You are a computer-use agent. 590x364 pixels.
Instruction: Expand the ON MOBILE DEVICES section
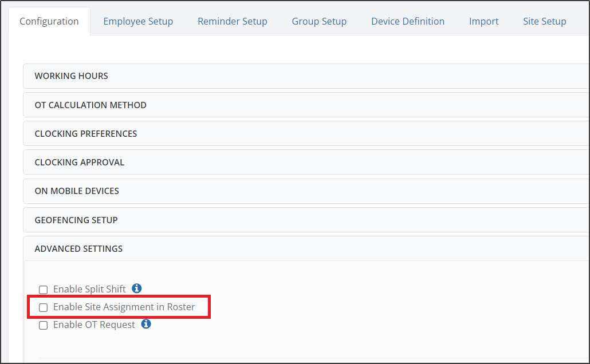pos(306,191)
